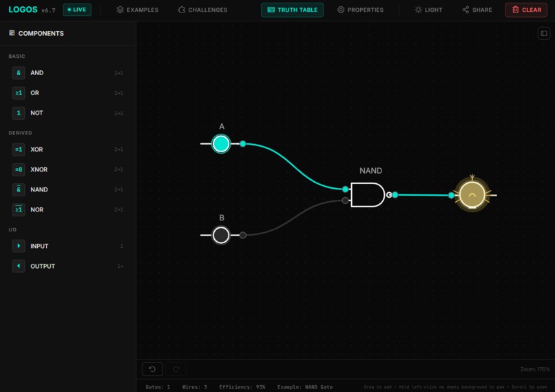Click the XNOR gate icon
The image size is (555, 392).
coord(19,169)
